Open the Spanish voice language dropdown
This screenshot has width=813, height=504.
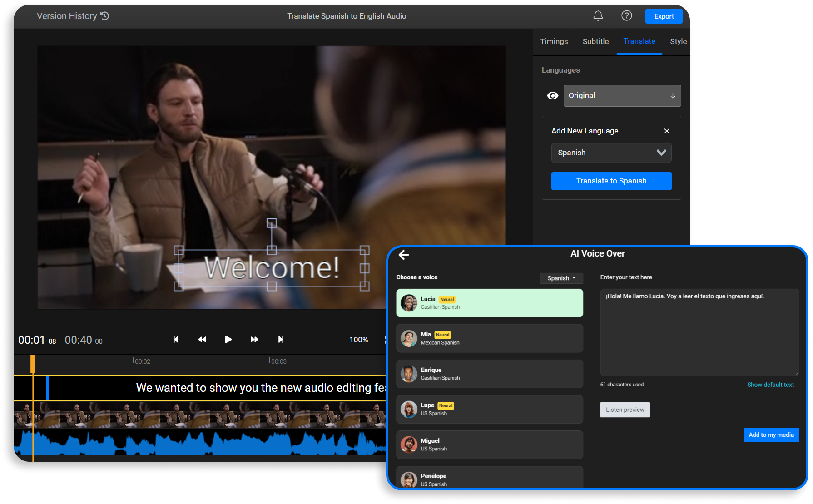click(x=561, y=278)
